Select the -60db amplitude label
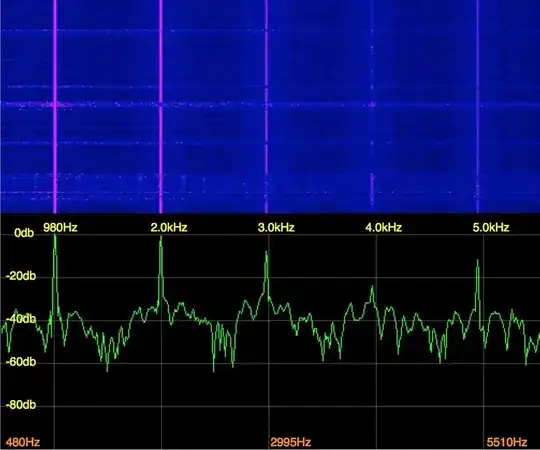 click(x=21, y=362)
